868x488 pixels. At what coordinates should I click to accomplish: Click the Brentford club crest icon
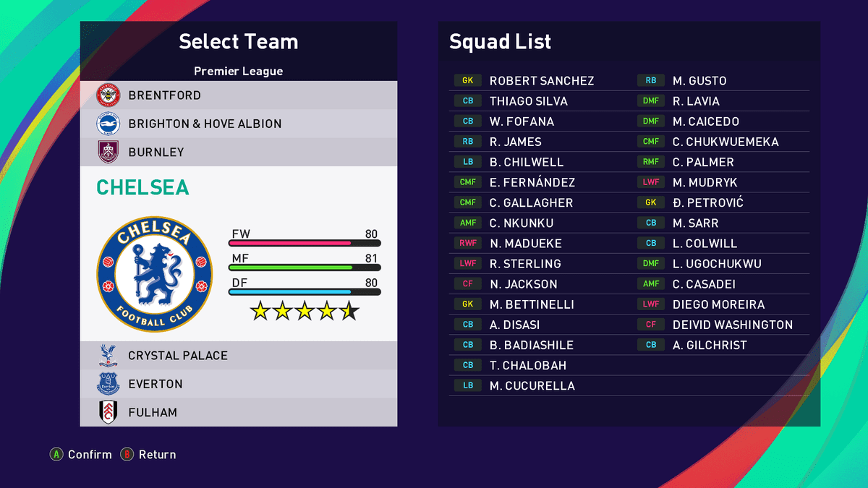coord(108,95)
